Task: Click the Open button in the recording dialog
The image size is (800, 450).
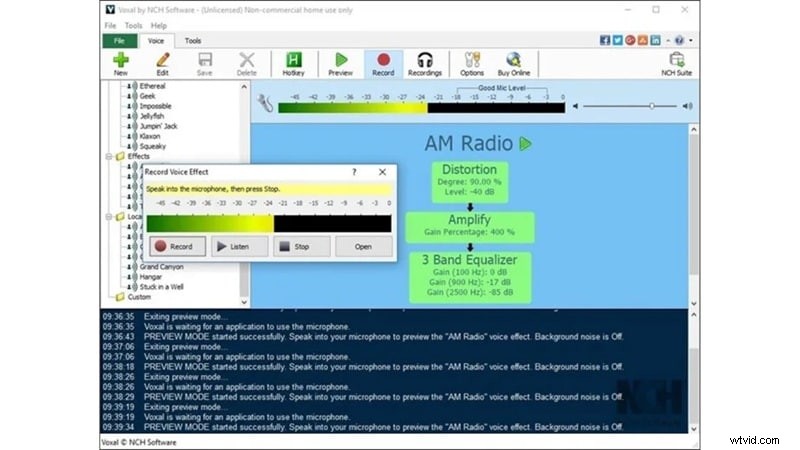Action: coord(363,246)
